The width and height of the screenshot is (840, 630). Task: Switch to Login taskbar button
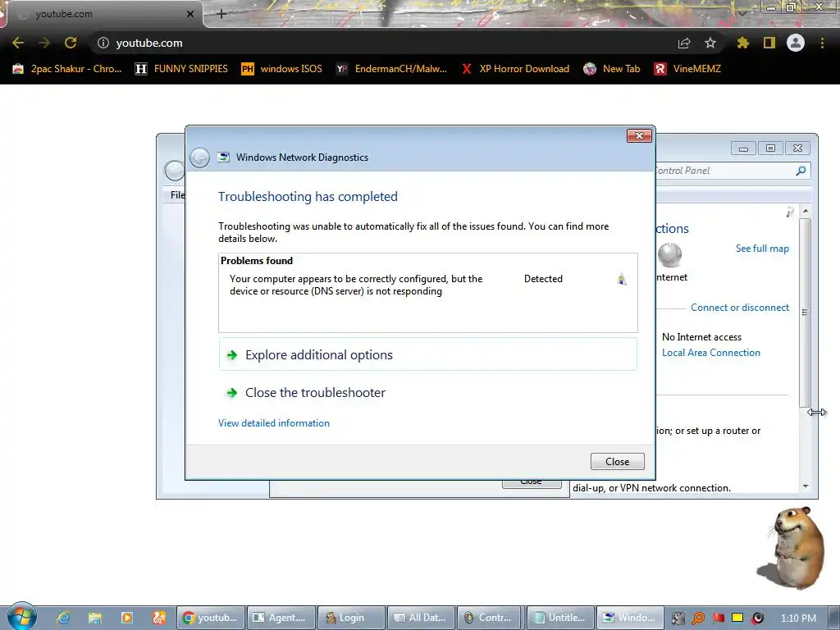click(351, 618)
